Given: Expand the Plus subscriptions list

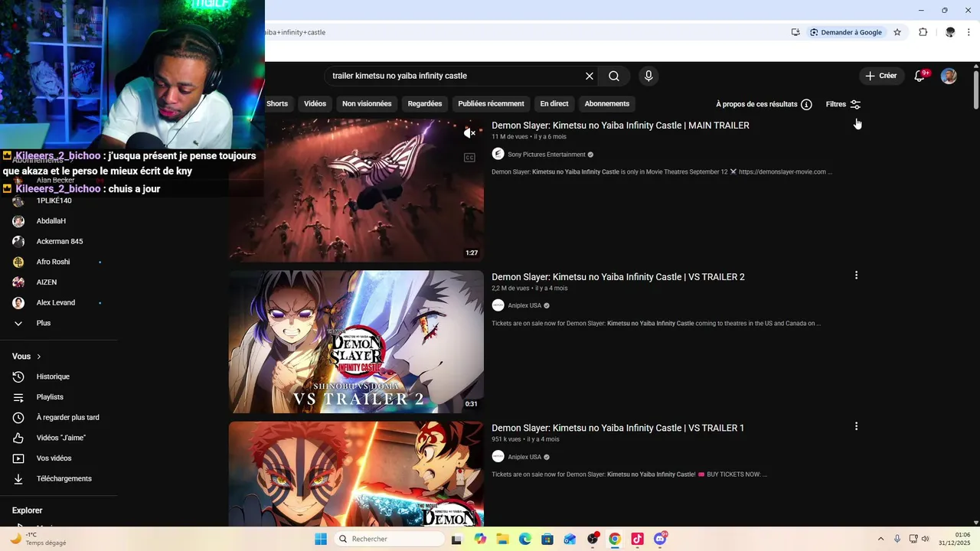Looking at the screenshot, I should tap(58, 323).
